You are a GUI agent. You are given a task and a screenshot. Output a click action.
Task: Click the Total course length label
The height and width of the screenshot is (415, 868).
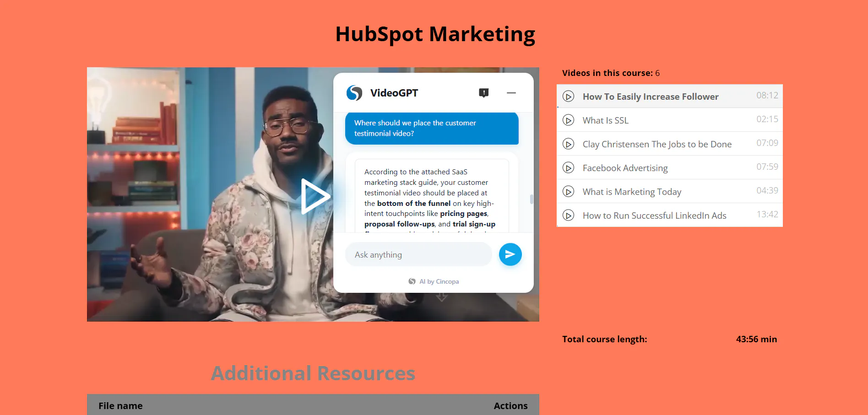(604, 339)
